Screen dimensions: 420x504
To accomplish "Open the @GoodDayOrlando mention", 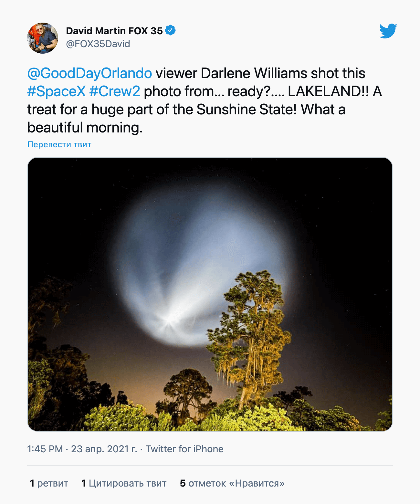I will pyautogui.click(x=89, y=73).
